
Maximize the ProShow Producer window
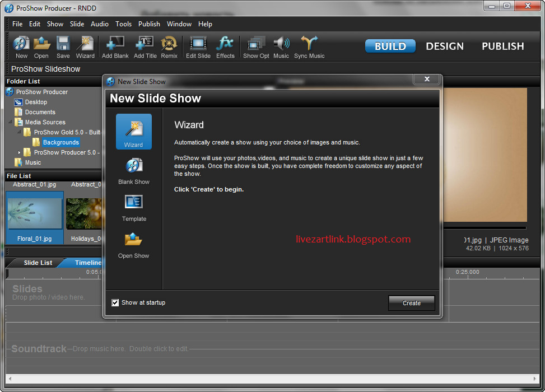[x=507, y=6]
